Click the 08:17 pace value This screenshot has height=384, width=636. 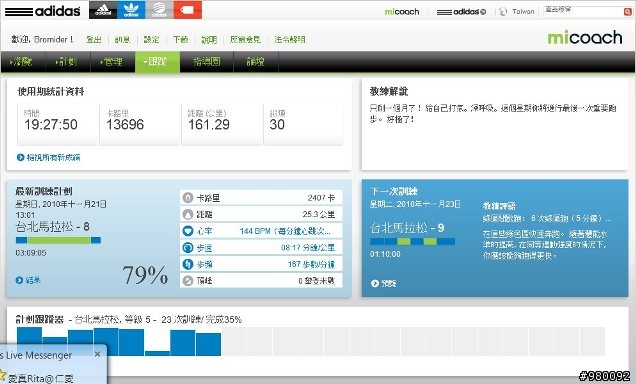(x=308, y=248)
